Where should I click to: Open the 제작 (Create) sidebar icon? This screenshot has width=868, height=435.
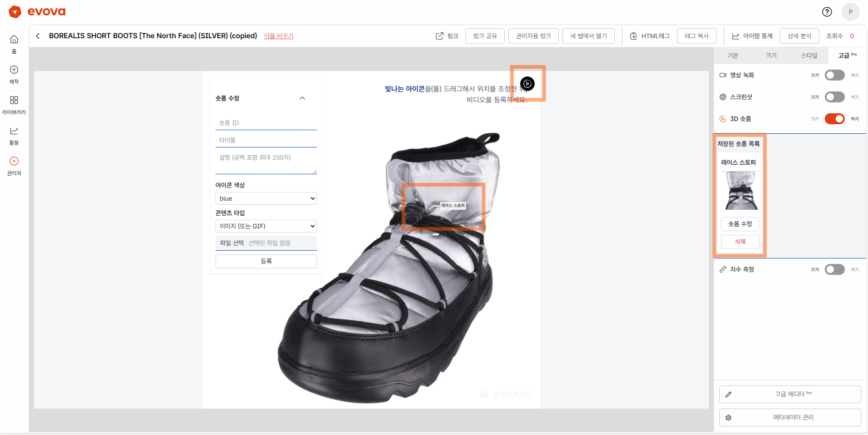[x=14, y=70]
